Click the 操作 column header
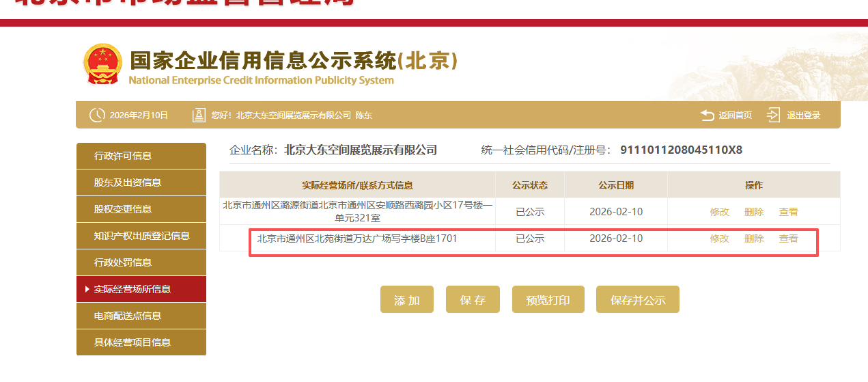The width and height of the screenshot is (868, 382). click(x=754, y=185)
